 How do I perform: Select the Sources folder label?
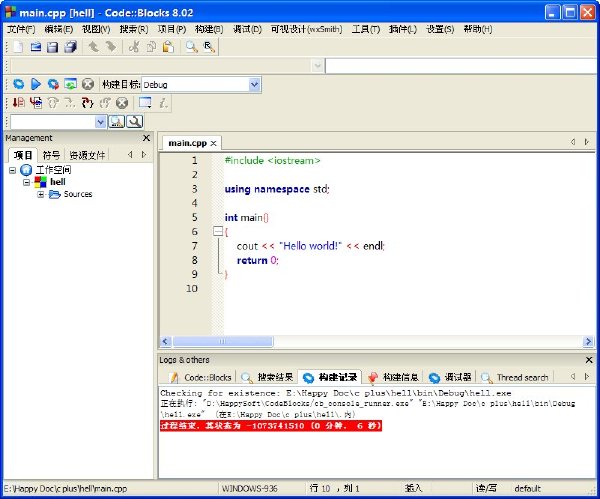tap(78, 194)
